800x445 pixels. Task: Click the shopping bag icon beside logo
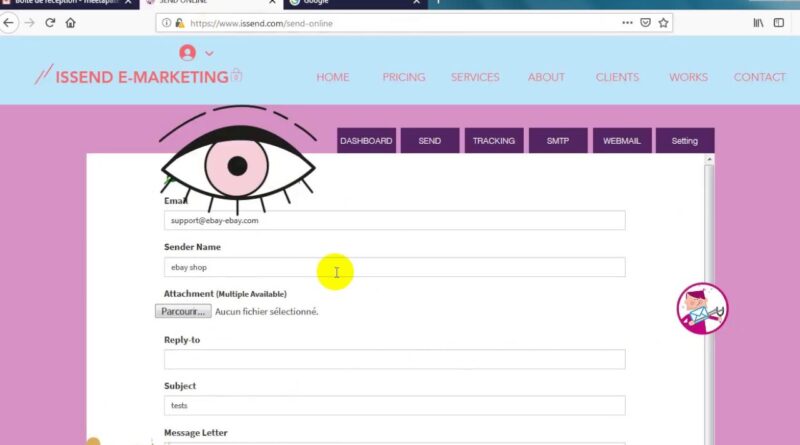tap(236, 75)
